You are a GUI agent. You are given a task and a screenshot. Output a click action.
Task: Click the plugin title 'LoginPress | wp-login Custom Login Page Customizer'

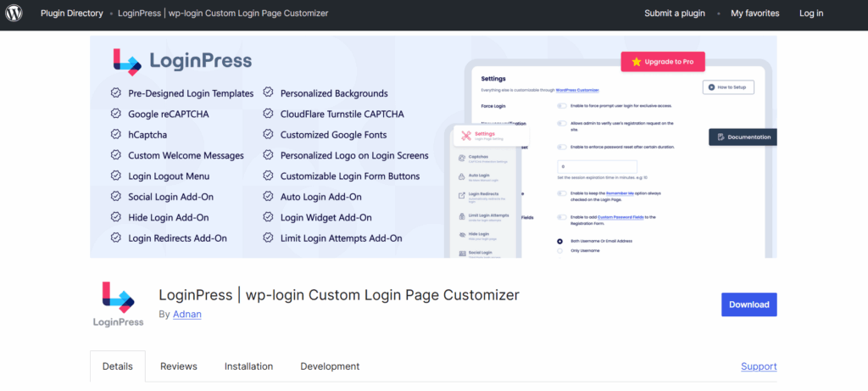point(339,294)
